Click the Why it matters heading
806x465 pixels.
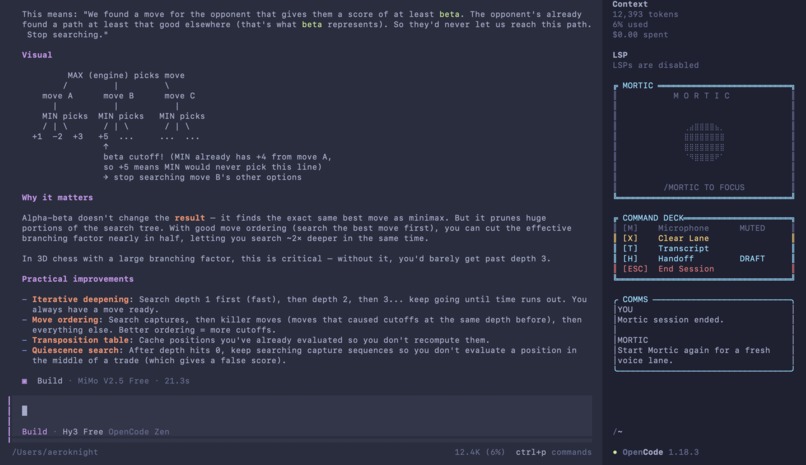[57, 198]
